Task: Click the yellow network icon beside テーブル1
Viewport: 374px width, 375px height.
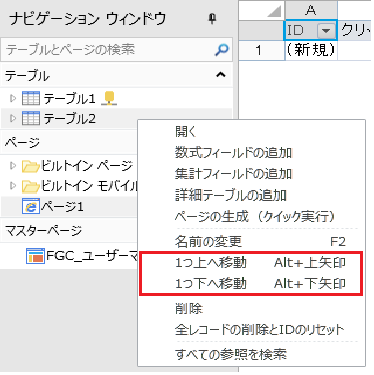Action: 109,98
